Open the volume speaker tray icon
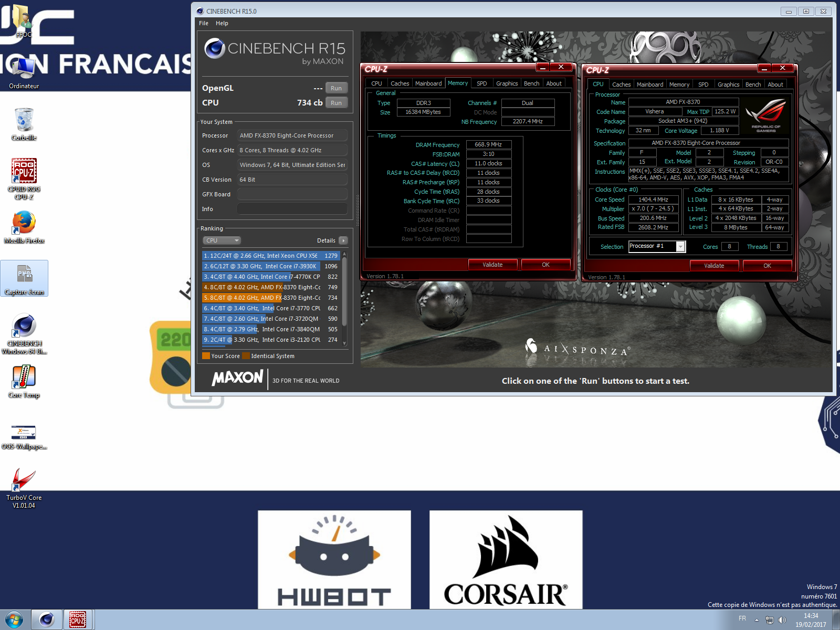The image size is (840, 630). [782, 620]
